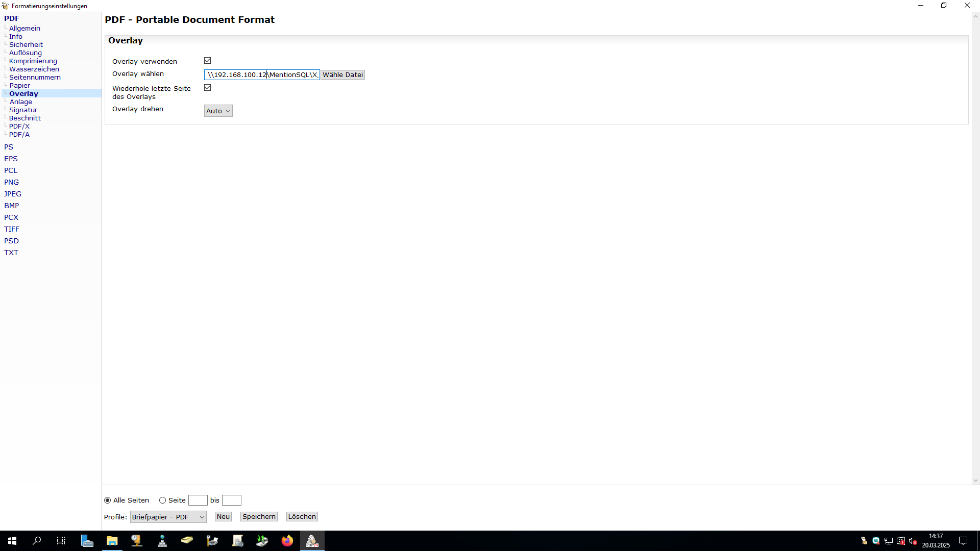The image size is (980, 551).
Task: Select PCL format in sidebar
Action: [x=11, y=170]
